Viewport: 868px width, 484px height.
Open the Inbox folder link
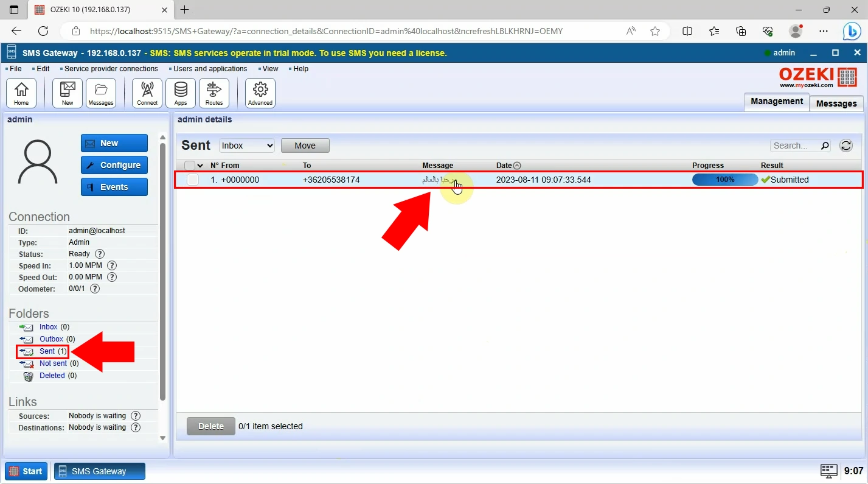point(49,327)
